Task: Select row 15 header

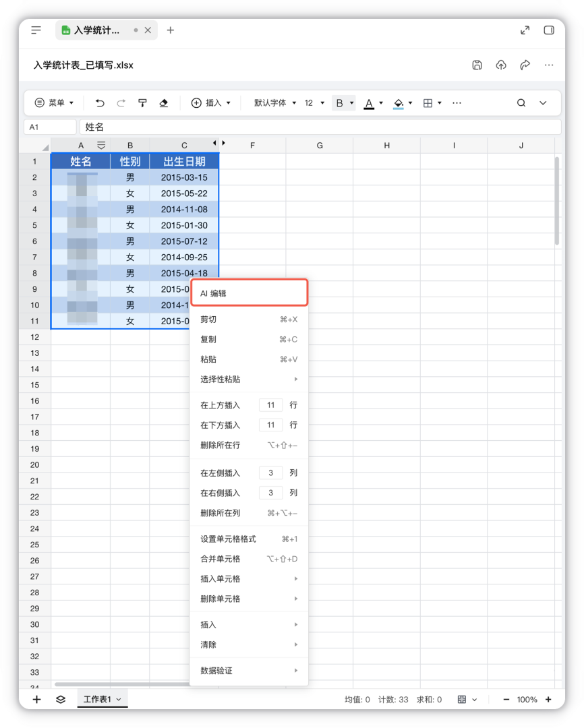Action: pos(35,385)
